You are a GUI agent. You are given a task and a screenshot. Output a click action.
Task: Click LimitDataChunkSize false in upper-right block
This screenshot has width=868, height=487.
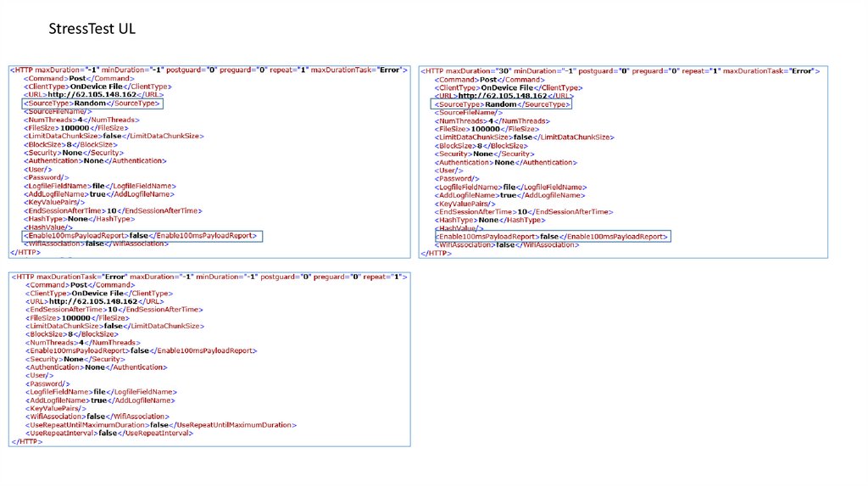tap(524, 137)
